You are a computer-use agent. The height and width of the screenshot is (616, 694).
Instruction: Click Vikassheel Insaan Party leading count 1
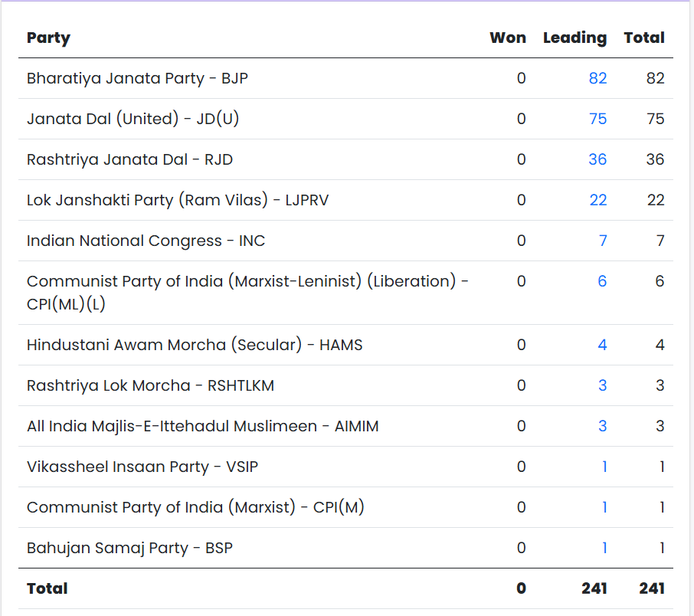604,467
